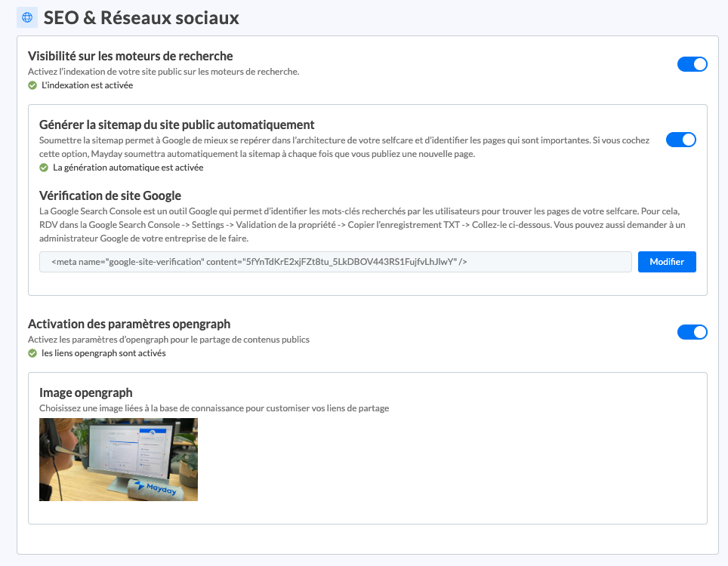Click the 'SEO & Réseaux sociaux' page title
Viewport: 728px width, 566px height.
click(x=141, y=18)
